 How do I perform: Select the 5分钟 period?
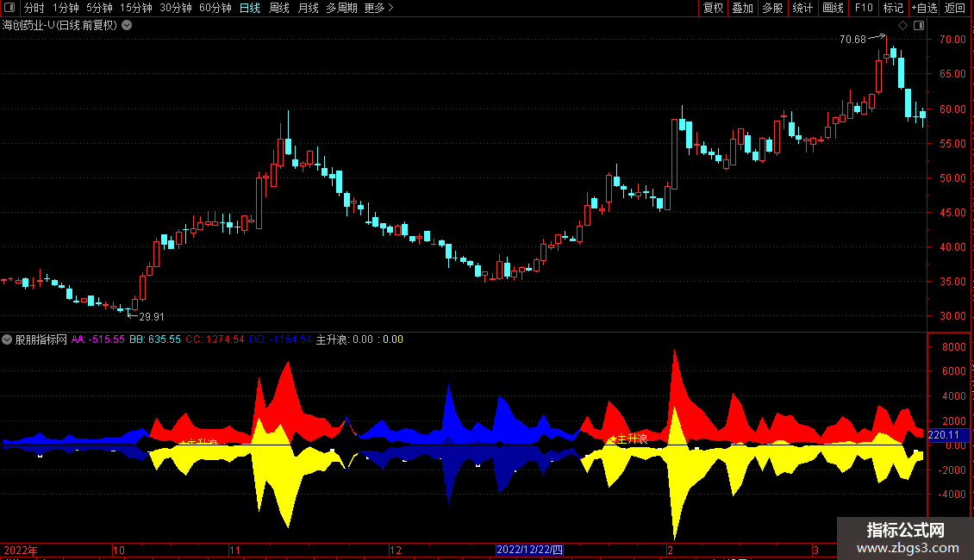(99, 8)
